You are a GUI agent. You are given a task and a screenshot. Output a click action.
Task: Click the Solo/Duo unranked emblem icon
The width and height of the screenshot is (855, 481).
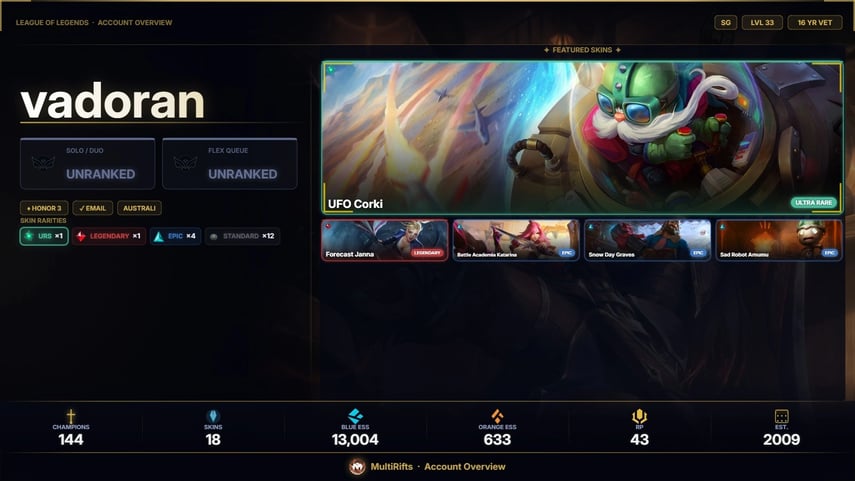tap(43, 163)
